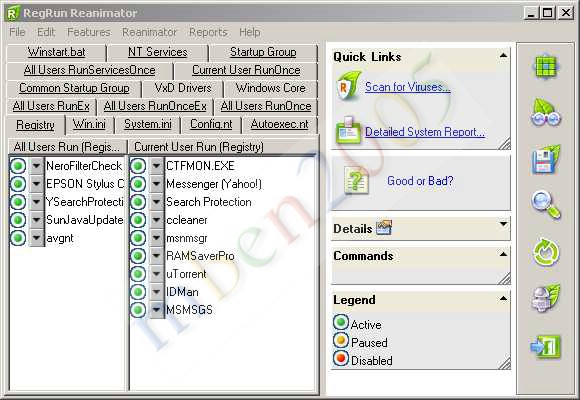This screenshot has width=580, height=400.
Task: Open the Reanimator menu
Action: pyautogui.click(x=150, y=32)
